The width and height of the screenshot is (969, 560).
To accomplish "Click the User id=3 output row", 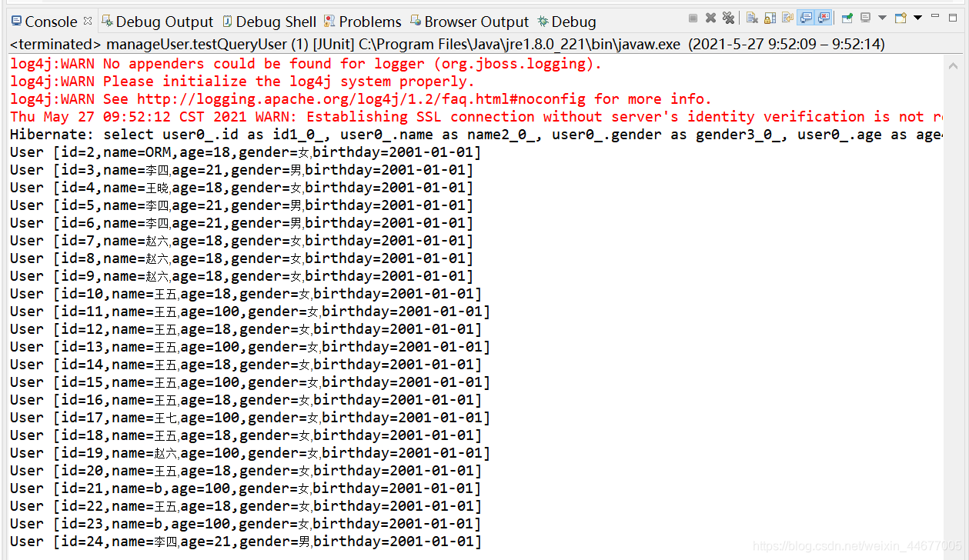I will tap(242, 170).
